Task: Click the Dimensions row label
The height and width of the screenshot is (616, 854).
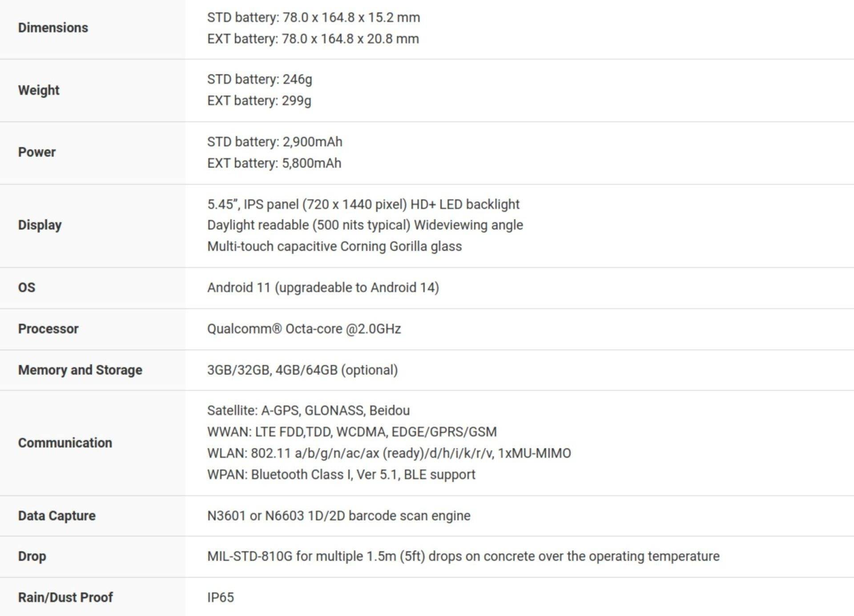Action: 53,28
